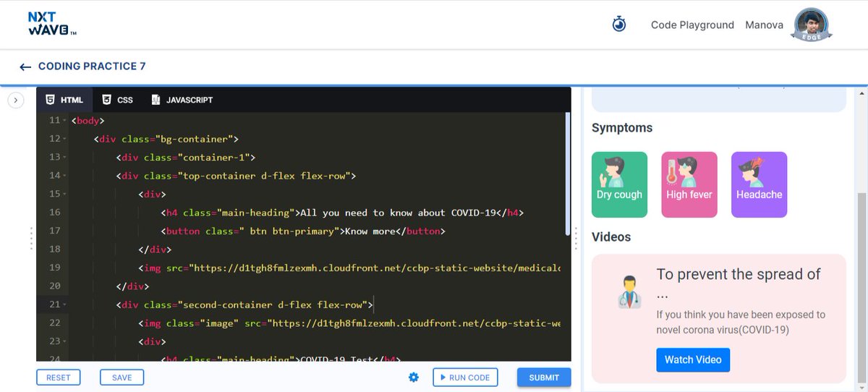Expand the sidebar with the chevron circle
This screenshot has height=392, width=868.
click(16, 101)
